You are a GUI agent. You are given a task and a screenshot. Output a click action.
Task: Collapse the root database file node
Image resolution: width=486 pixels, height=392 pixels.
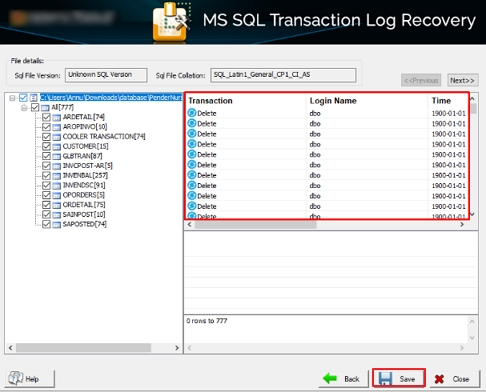(x=12, y=98)
